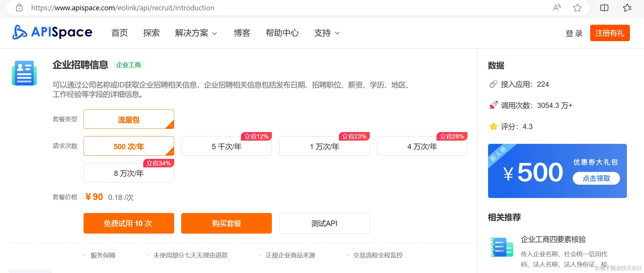Click the 购买套餐 button
The image size is (644, 273).
click(227, 223)
